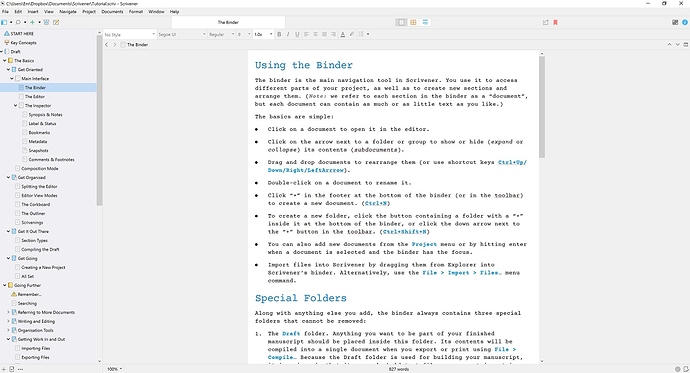Click add folder icon in binder footer
Viewport: 690px width, 373px height.
click(x=11, y=369)
